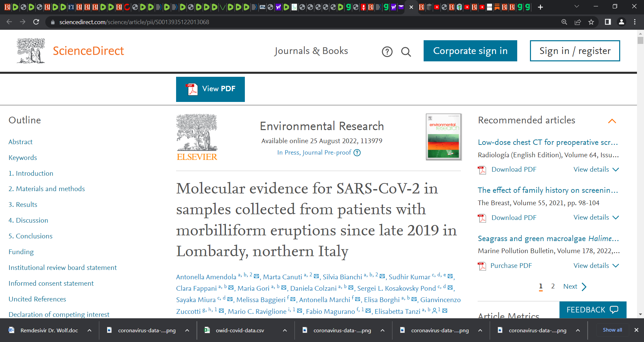
Task: Close the downloads bar
Action: point(636,330)
